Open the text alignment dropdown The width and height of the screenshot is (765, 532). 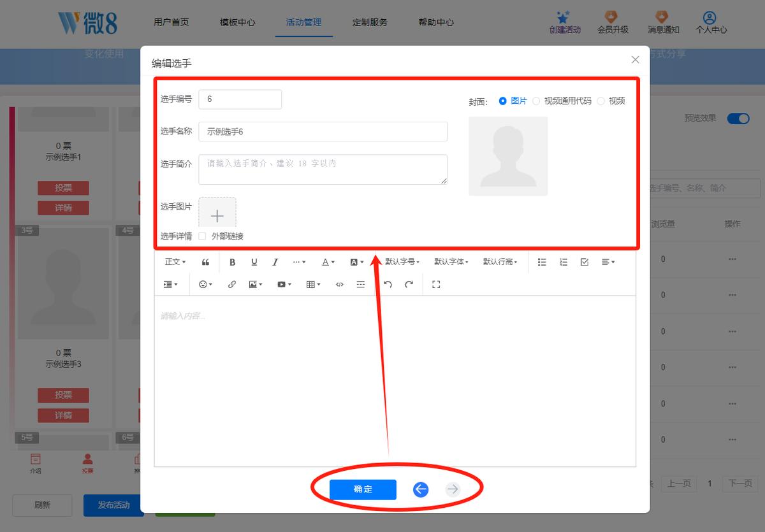[x=608, y=262]
